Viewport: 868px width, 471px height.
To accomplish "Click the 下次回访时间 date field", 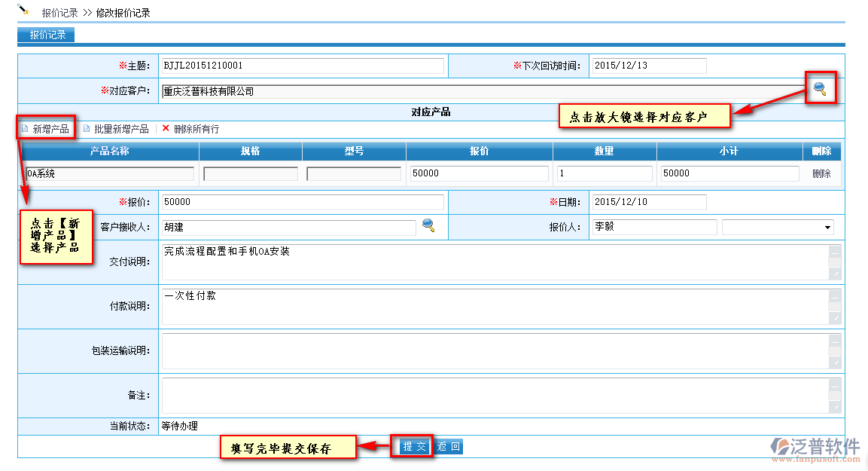I will point(648,66).
